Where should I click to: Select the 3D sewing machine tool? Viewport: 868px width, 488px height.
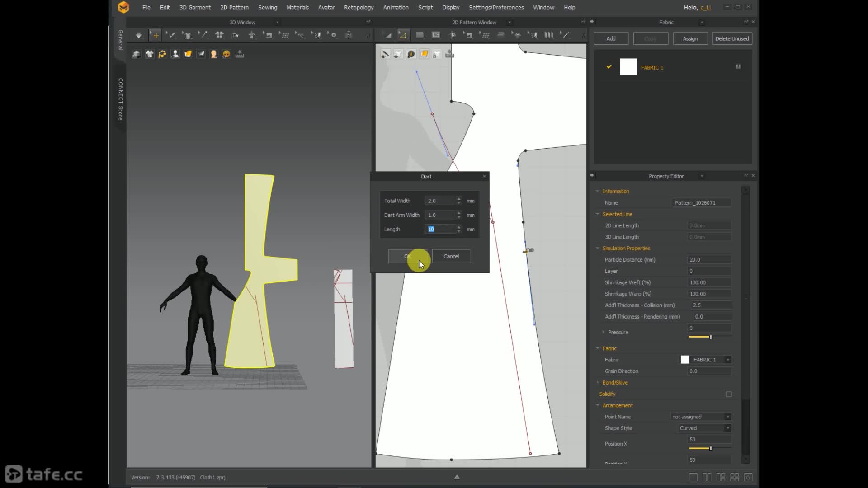pos(268,35)
